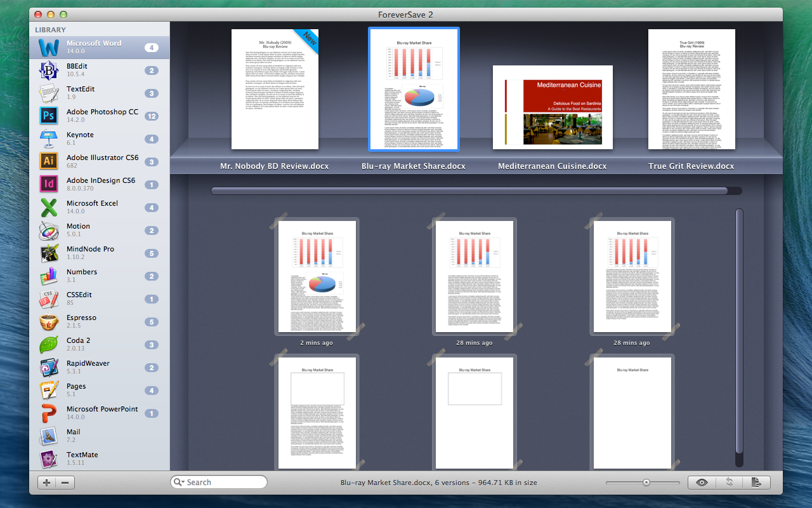Click the Quick Look eye button

tap(702, 483)
